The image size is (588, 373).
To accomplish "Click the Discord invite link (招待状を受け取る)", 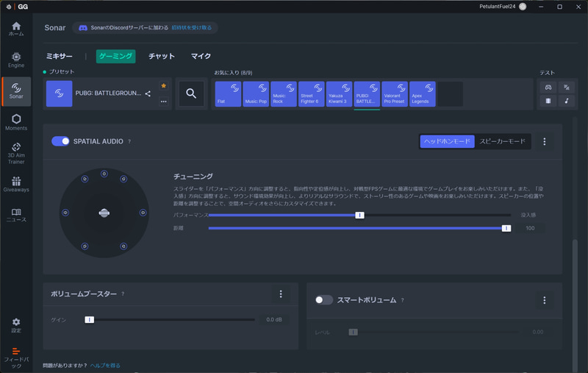I will click(192, 28).
